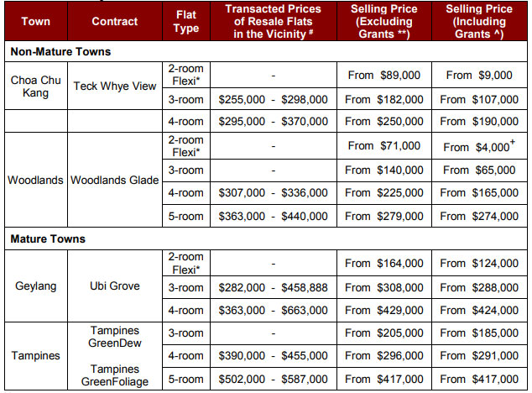This screenshot has height=393, width=532.
Task: Click the Geylang town cell
Action: click(x=35, y=286)
